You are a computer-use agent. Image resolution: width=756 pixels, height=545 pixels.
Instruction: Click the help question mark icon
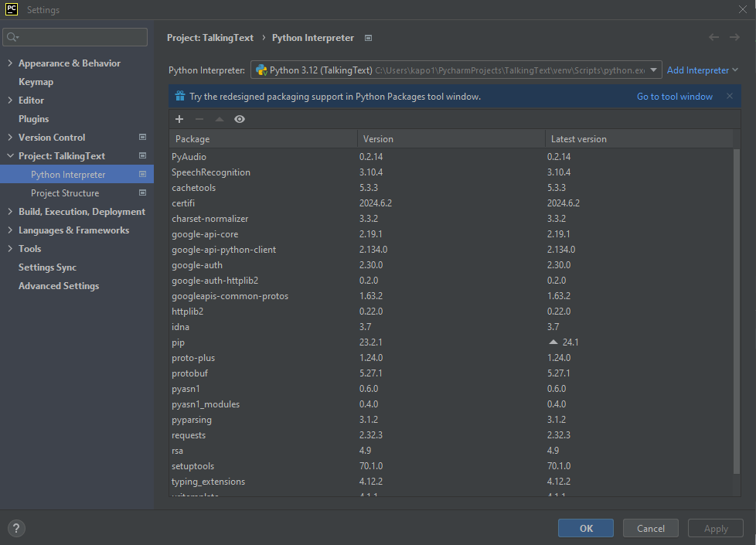[16, 528]
